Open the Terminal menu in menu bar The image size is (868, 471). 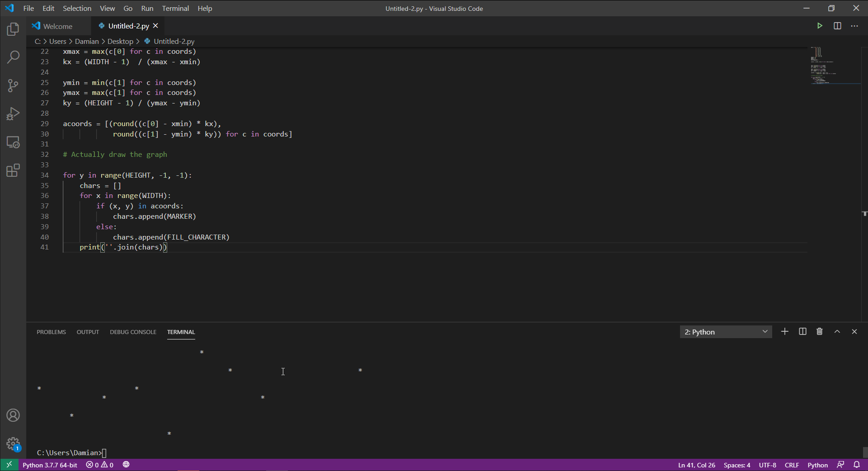175,8
